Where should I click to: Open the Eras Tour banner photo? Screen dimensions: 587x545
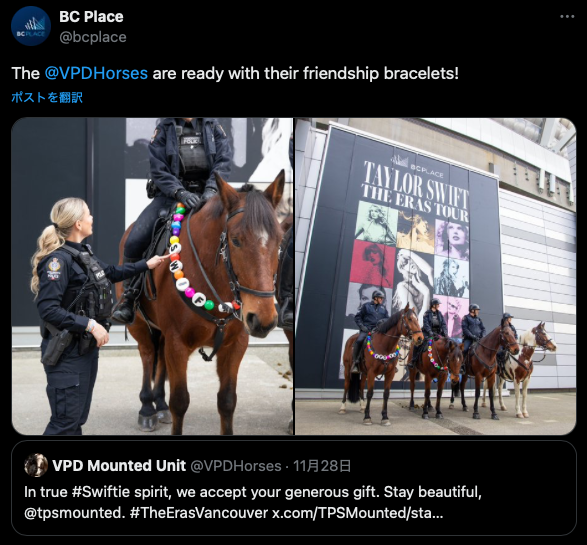tap(436, 276)
